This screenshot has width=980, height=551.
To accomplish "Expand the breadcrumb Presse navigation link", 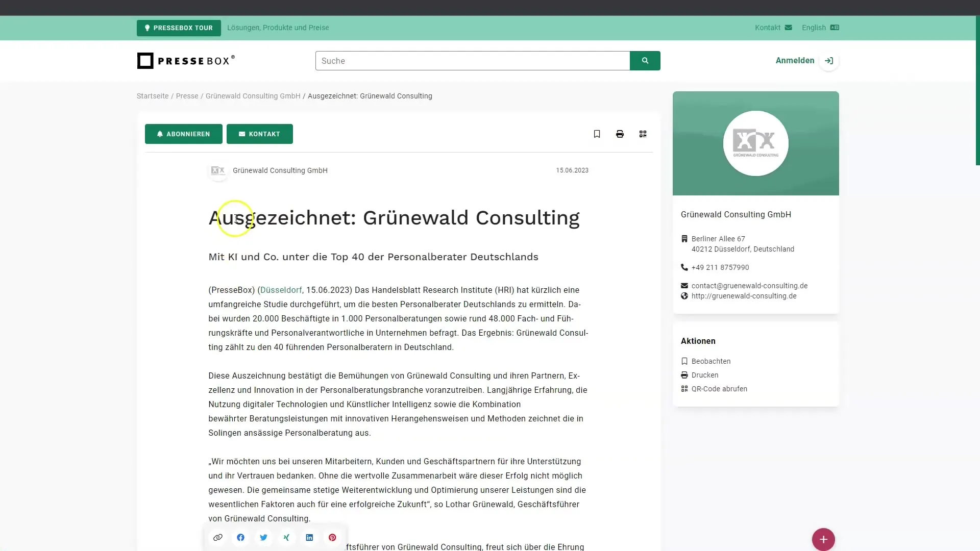I will point(187,96).
